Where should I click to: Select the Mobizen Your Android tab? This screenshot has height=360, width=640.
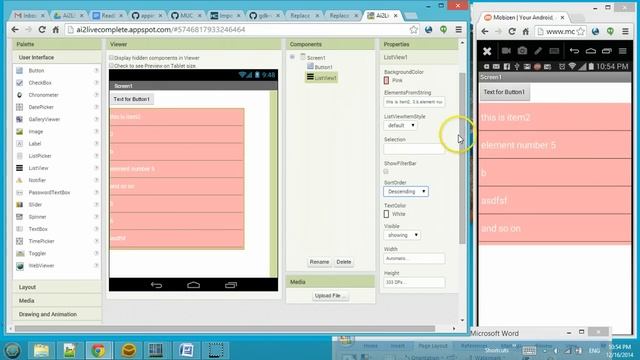pyautogui.click(x=524, y=18)
